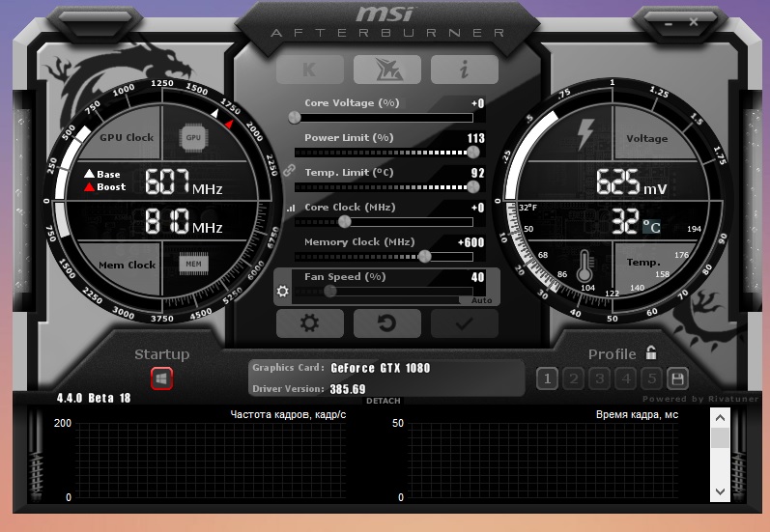770x532 pixels.
Task: Open the information i button
Action: [x=465, y=70]
